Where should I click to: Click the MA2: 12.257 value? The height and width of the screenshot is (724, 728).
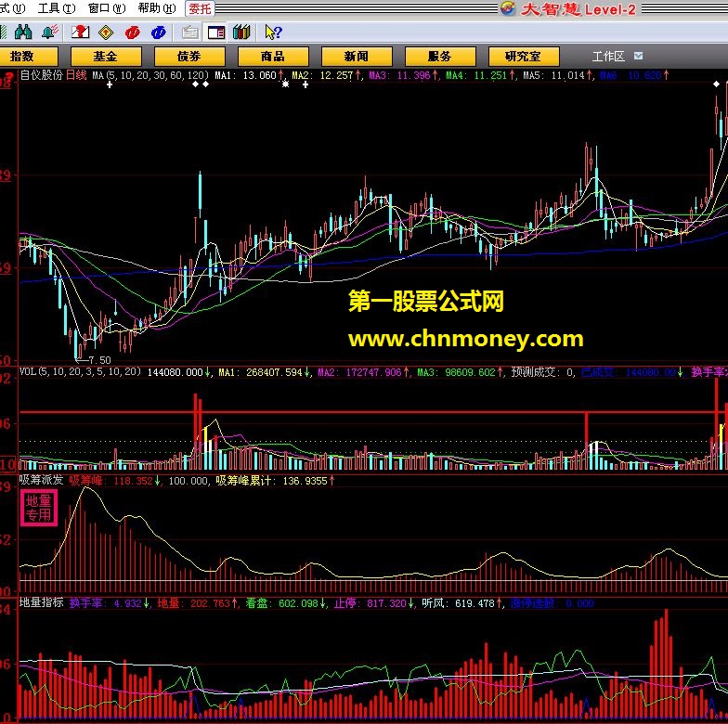(x=323, y=75)
